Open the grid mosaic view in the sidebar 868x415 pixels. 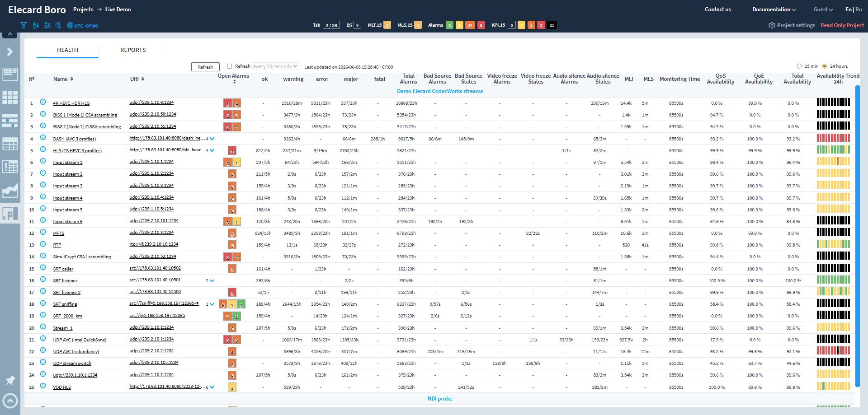[x=10, y=97]
